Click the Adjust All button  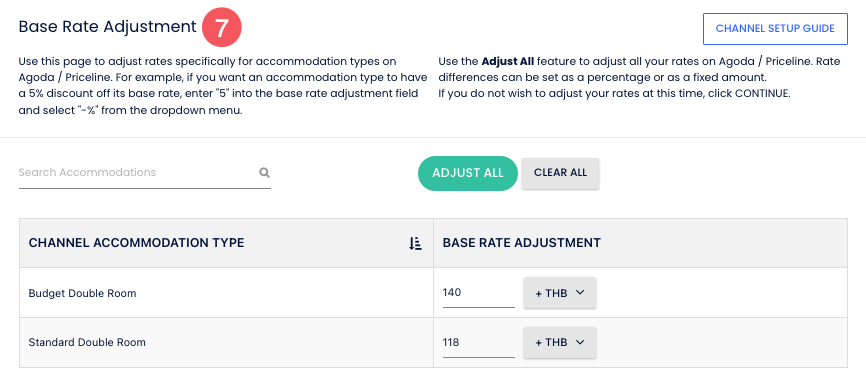(x=468, y=173)
